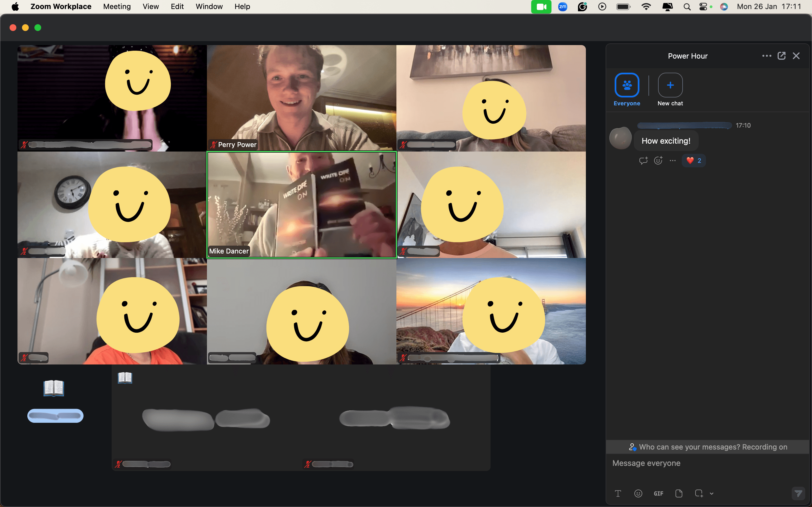812x507 pixels.
Task: Open text formatting options in chat
Action: tap(618, 493)
